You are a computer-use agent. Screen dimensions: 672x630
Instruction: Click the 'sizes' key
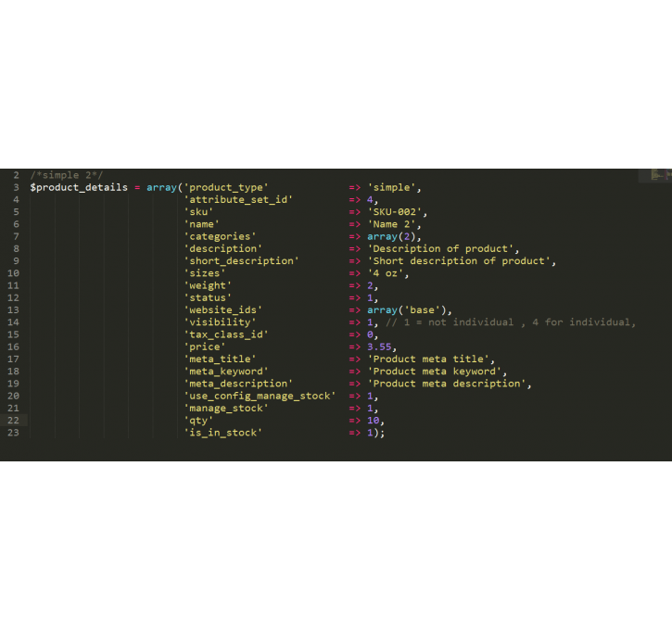205,273
